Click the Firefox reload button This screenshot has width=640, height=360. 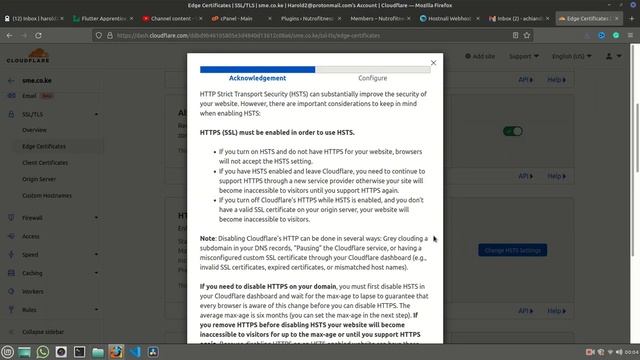(38, 36)
